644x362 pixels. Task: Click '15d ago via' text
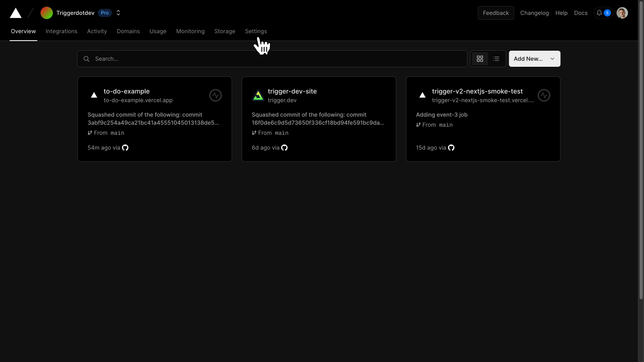coord(431,148)
